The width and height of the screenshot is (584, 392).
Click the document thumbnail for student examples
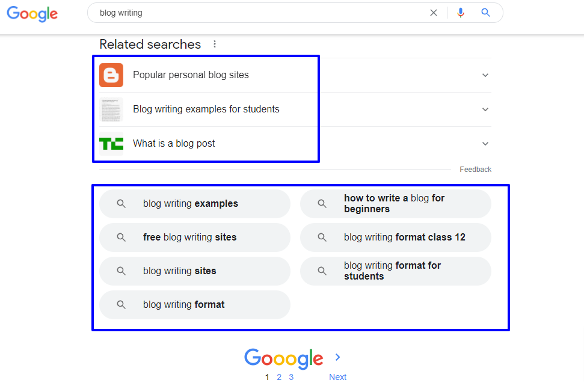pyautogui.click(x=111, y=109)
